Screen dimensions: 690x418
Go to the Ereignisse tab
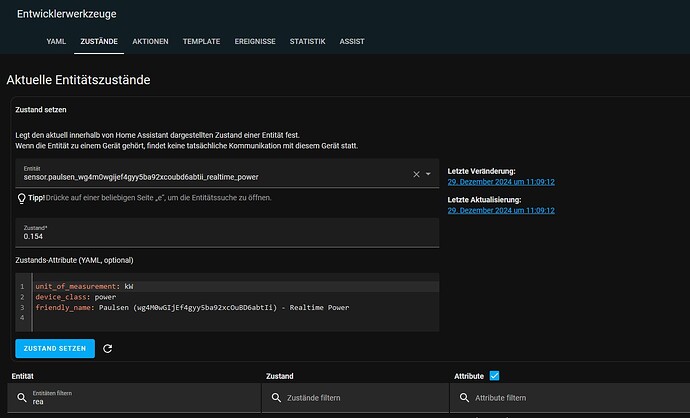point(255,41)
